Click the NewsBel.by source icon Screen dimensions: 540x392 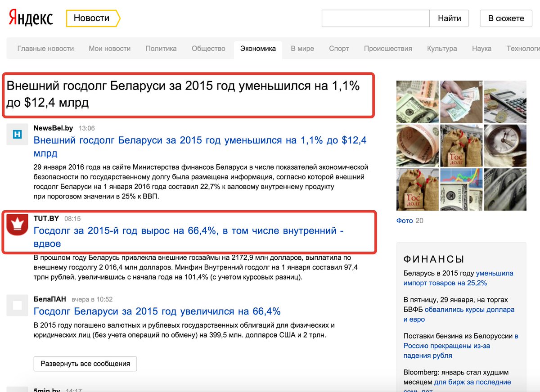click(x=17, y=134)
